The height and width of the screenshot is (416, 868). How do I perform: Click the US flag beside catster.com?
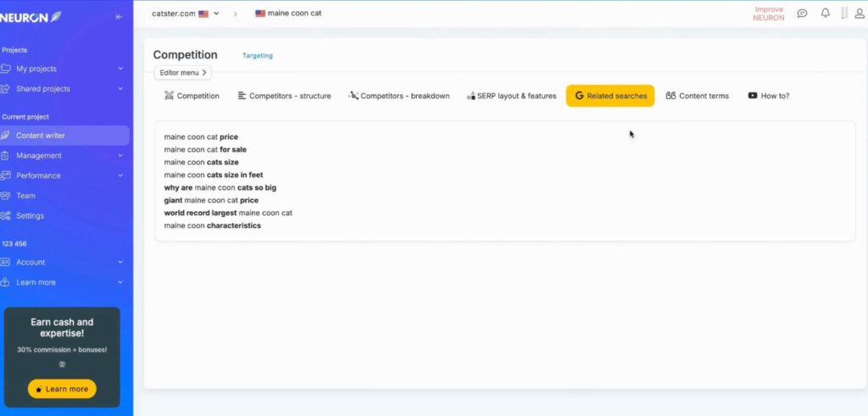(x=203, y=14)
